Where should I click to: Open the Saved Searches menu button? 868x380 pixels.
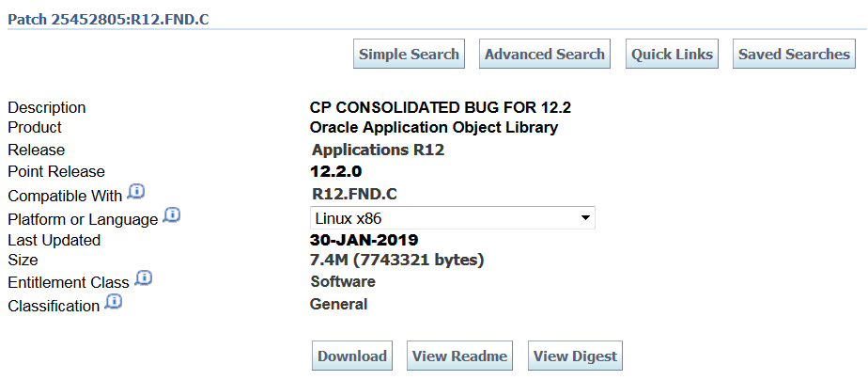(794, 55)
